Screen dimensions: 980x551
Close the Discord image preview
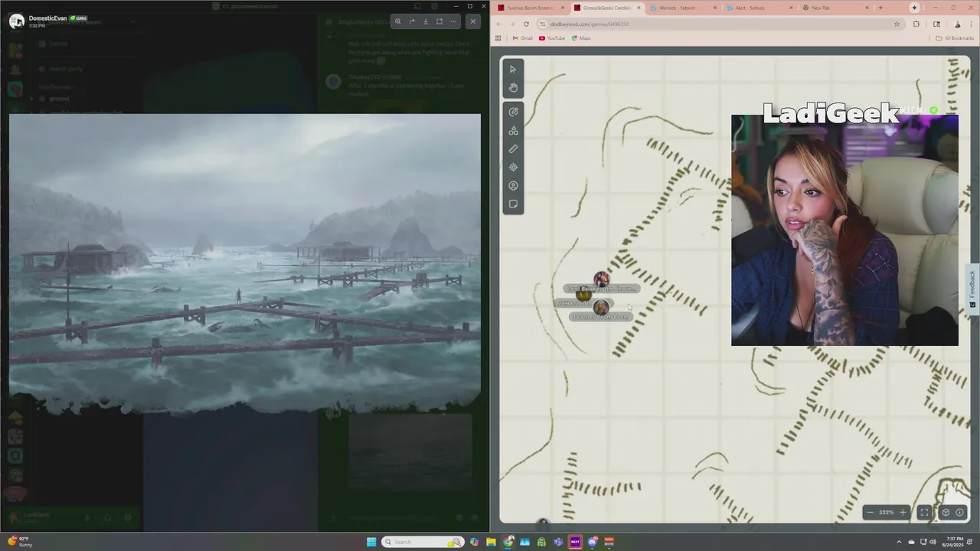tap(473, 21)
